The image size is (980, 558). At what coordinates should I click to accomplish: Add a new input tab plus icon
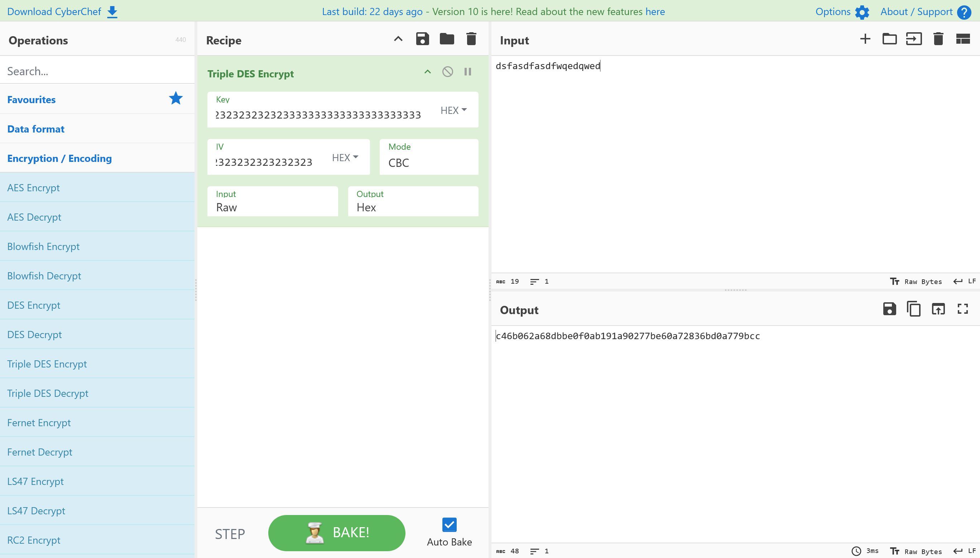pyautogui.click(x=865, y=39)
